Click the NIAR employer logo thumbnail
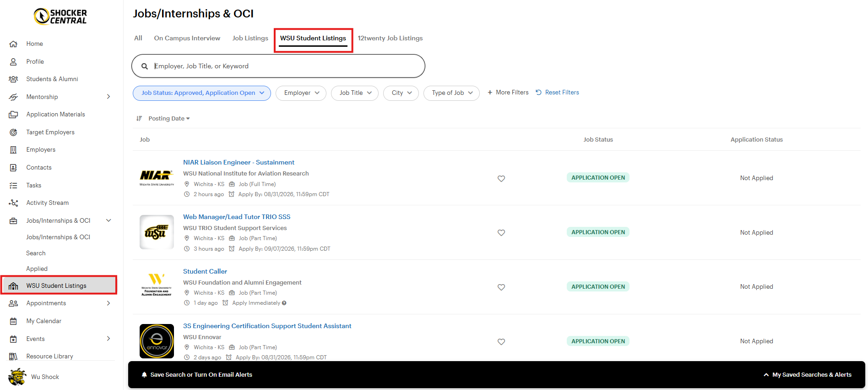This screenshot has height=390, width=868. coord(157,178)
